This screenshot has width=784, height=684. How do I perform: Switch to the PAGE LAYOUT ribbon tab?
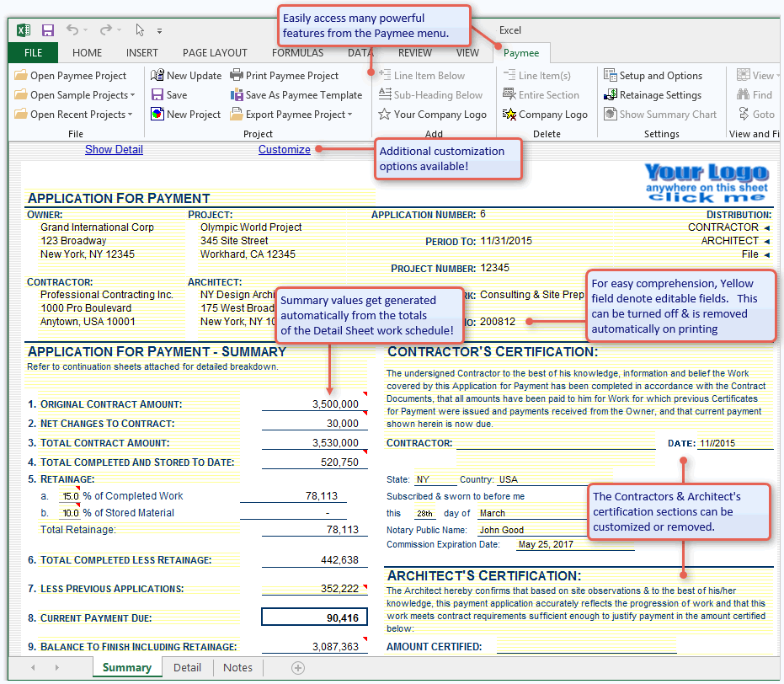(x=215, y=52)
